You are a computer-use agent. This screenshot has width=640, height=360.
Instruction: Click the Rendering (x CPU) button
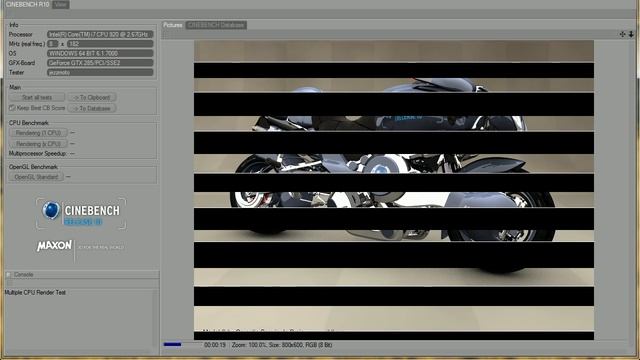coord(38,144)
